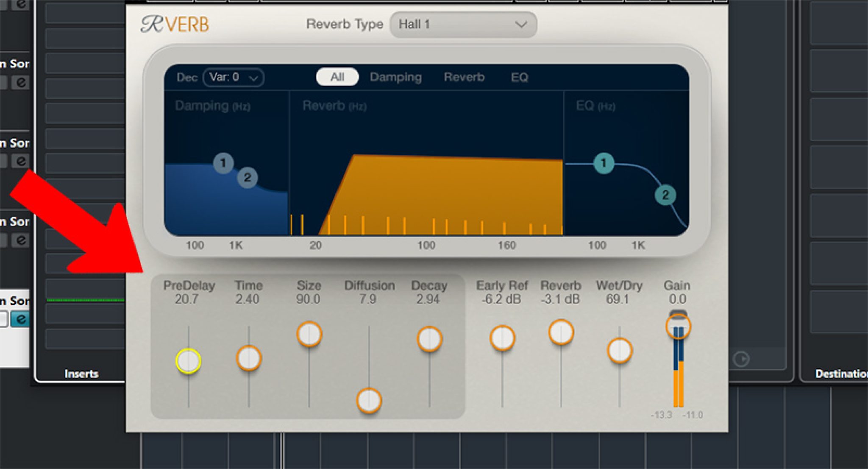
Task: Open the Reverb Type Hall 1 dropdown
Action: tap(463, 24)
